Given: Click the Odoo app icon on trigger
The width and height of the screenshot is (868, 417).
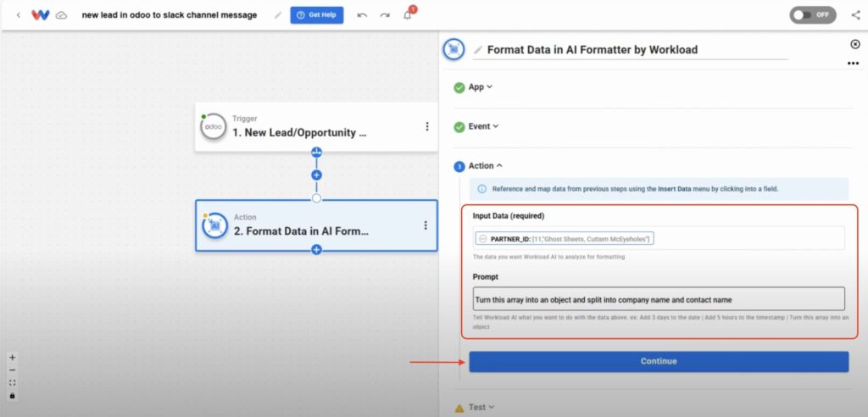Looking at the screenshot, I should [x=213, y=127].
